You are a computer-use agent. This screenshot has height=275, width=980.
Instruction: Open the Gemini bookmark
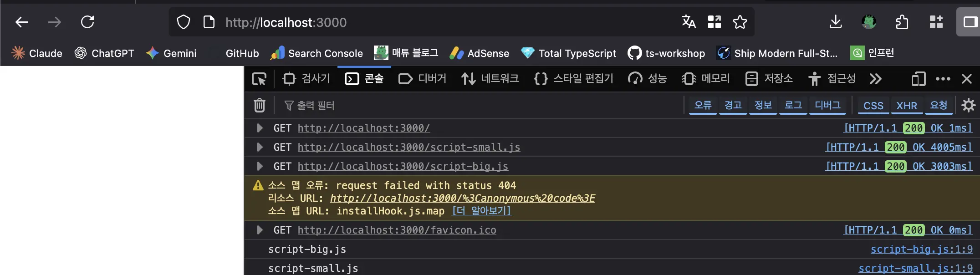pos(171,53)
